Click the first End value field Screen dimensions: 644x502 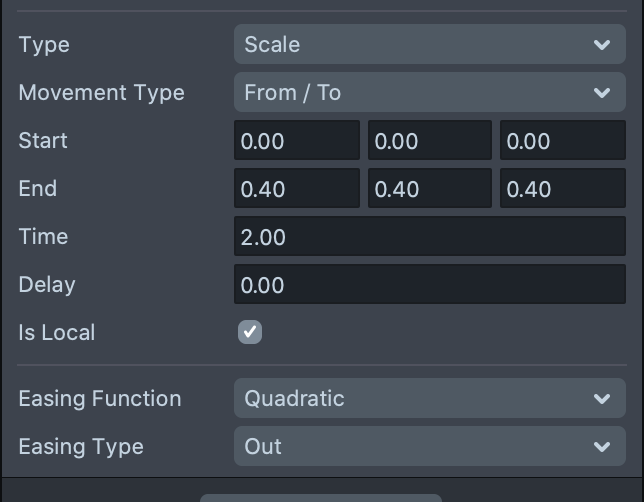click(296, 189)
